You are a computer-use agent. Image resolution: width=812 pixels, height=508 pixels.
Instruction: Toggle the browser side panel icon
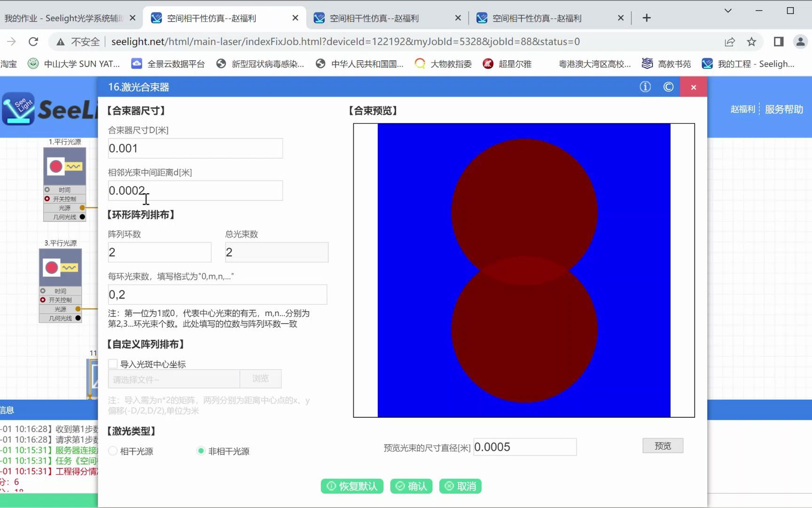coord(779,42)
